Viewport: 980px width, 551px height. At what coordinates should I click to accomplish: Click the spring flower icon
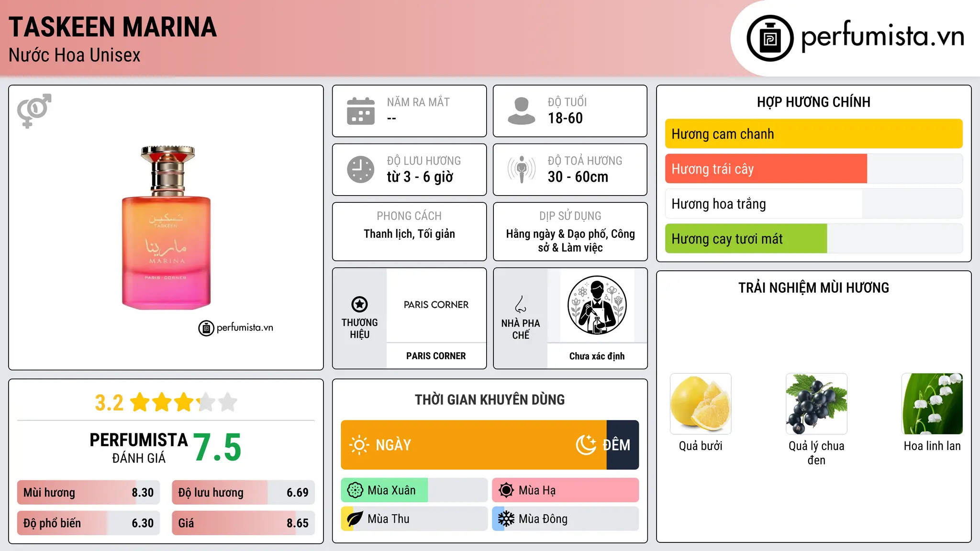pyautogui.click(x=355, y=490)
